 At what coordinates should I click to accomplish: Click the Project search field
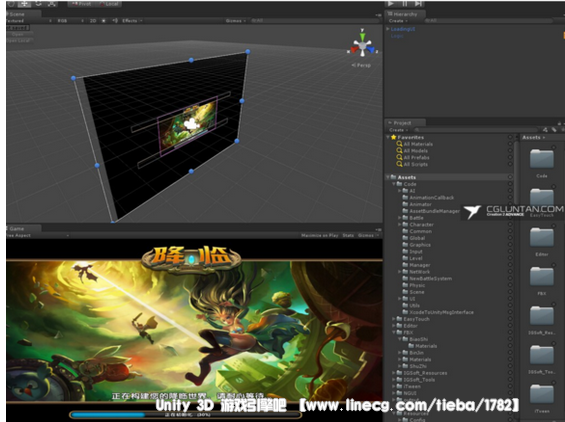click(x=475, y=130)
